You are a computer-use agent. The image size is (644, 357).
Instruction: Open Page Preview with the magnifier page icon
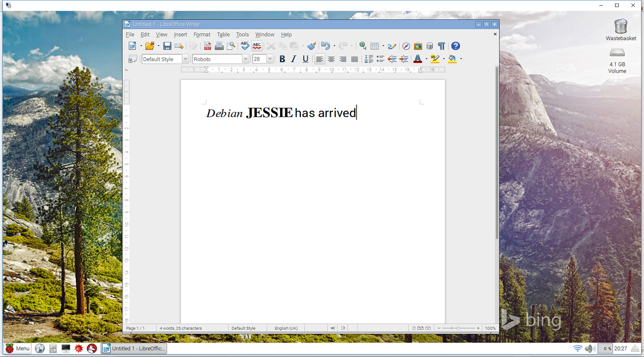coord(231,46)
